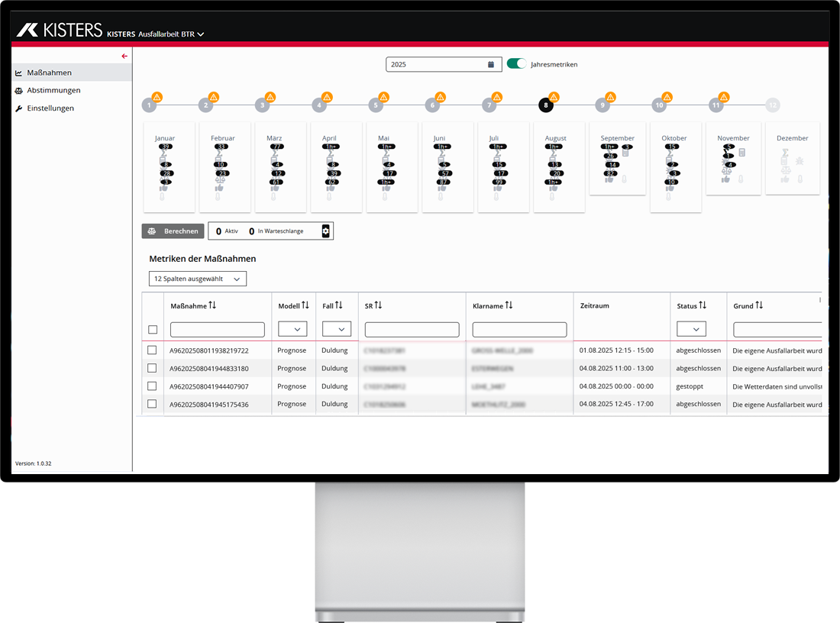Click the calculator icon in November card

(741, 153)
